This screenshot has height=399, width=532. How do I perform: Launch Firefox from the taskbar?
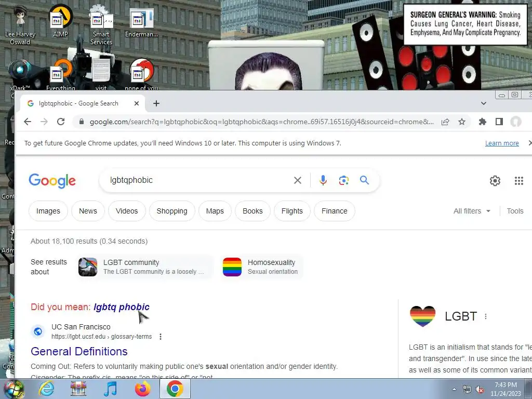143,389
